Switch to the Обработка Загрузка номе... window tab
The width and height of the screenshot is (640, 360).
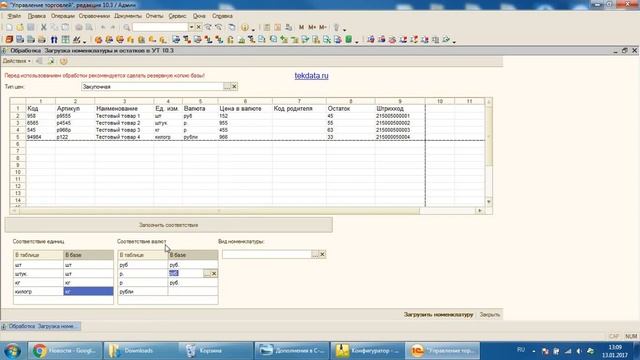click(x=41, y=327)
